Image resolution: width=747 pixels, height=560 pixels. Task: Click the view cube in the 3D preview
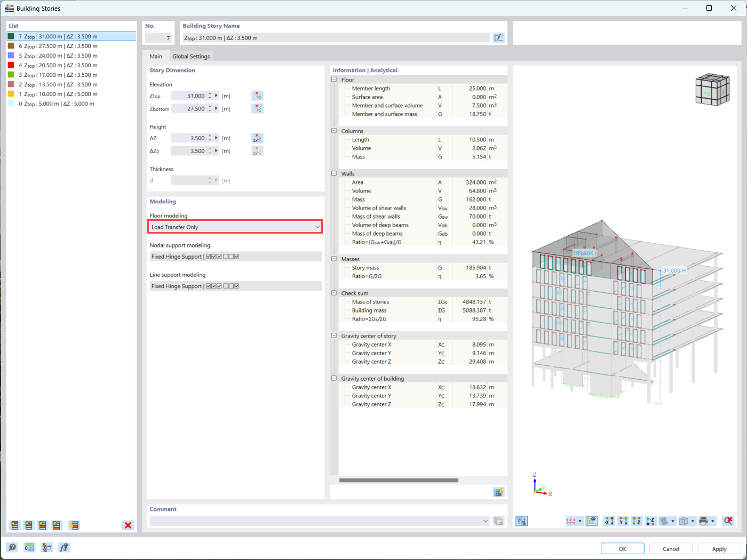tap(712, 90)
